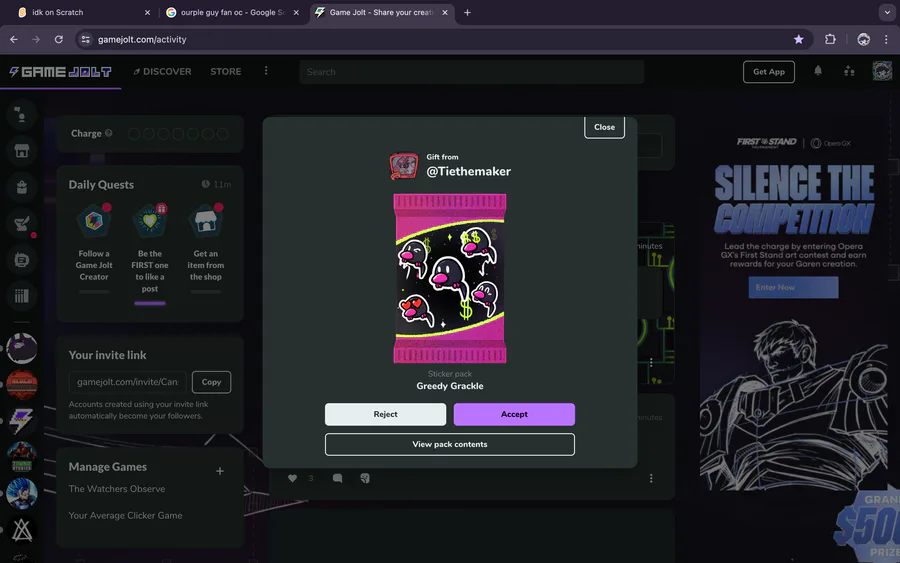Bookmark this page with the star
Screen dimensions: 900x563
(x=798, y=39)
